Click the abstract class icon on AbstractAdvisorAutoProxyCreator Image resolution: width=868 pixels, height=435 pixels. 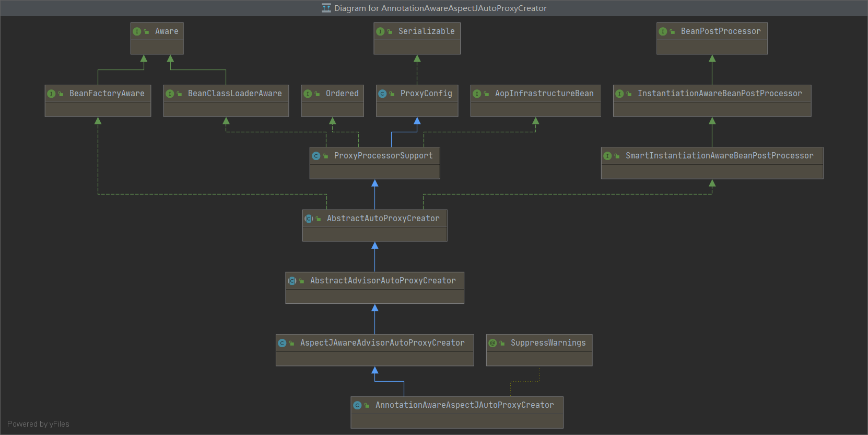click(x=292, y=281)
